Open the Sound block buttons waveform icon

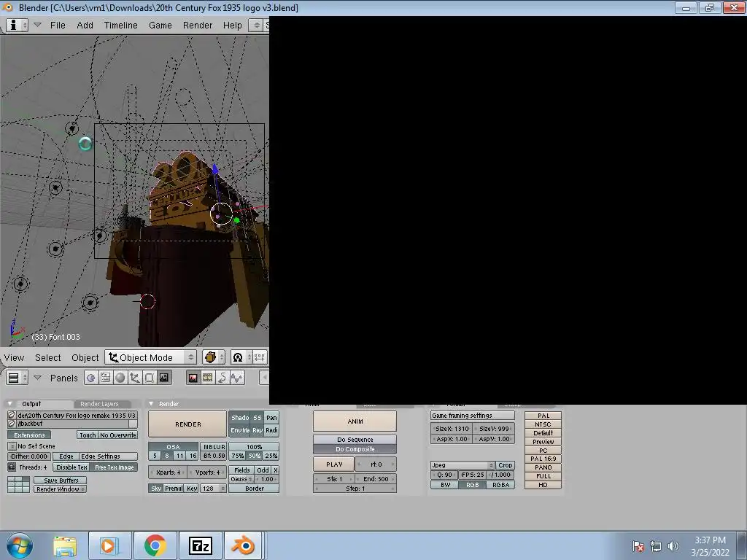[237, 378]
